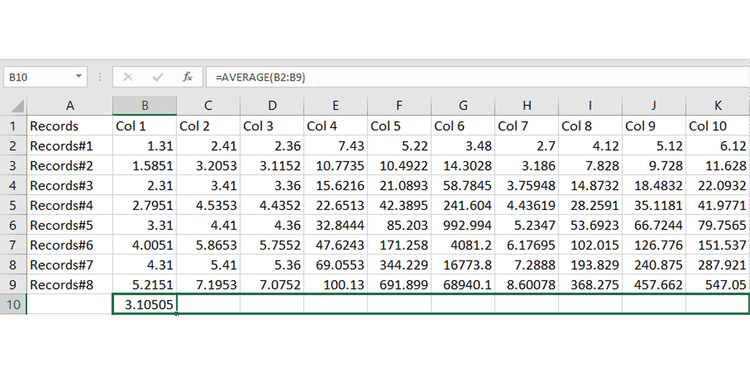
Task: Click the cell showing 100.13
Action: (x=335, y=285)
